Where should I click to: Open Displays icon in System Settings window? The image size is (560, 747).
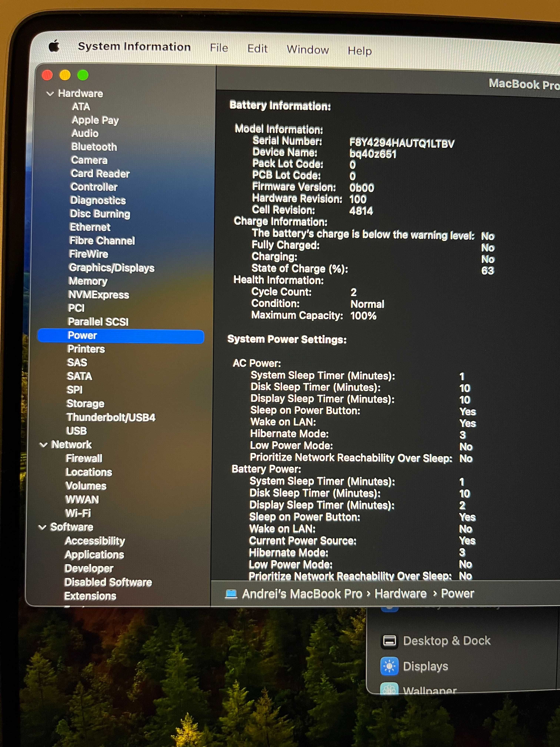(x=389, y=666)
